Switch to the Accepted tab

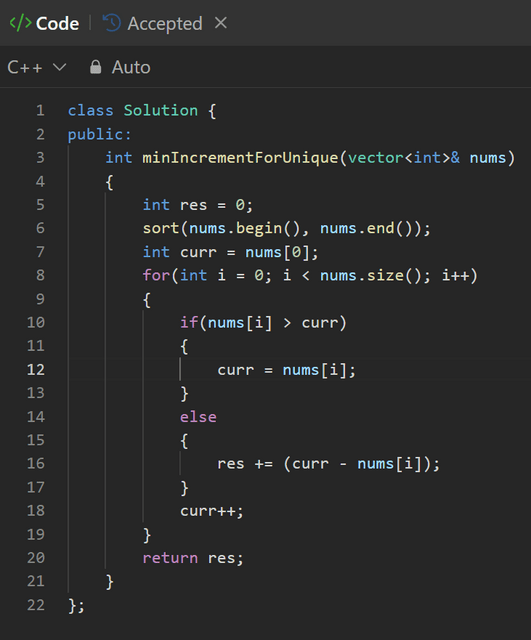coord(164,23)
